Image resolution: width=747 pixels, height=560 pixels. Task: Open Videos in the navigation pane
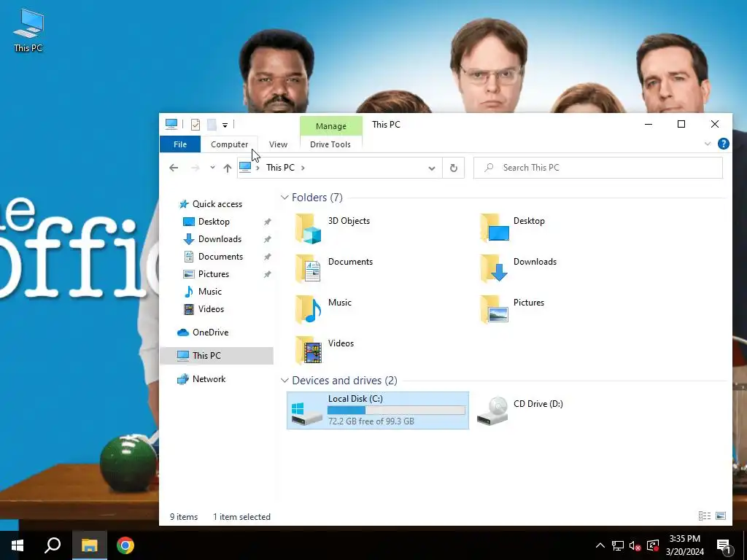211,309
